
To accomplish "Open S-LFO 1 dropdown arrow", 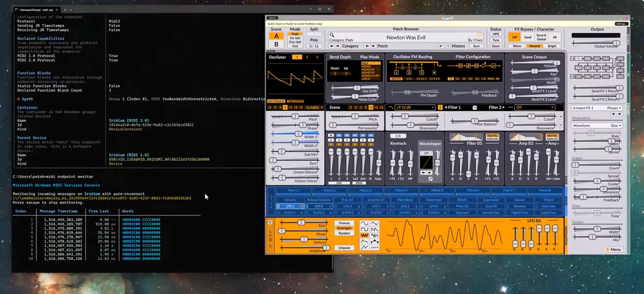I will coord(301,213).
